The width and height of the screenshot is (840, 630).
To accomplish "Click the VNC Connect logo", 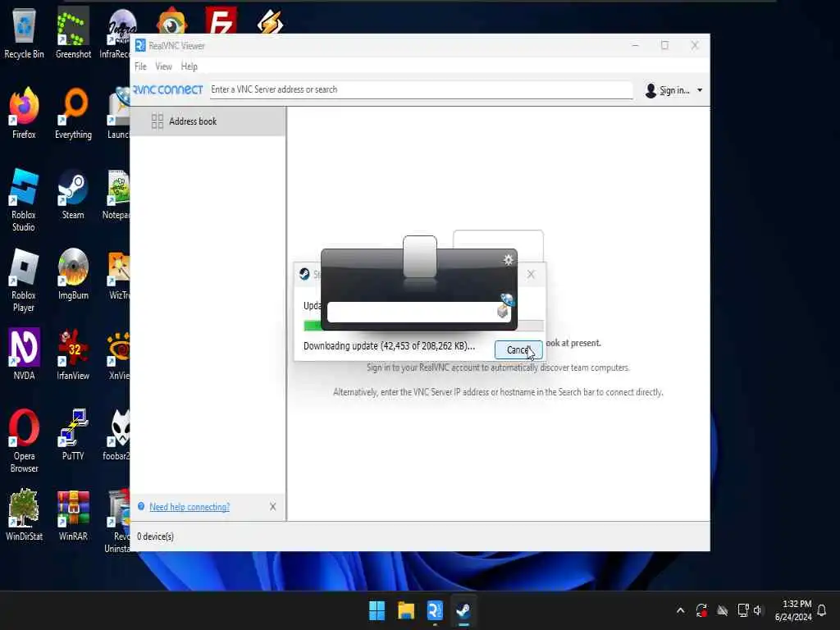I will pos(167,90).
